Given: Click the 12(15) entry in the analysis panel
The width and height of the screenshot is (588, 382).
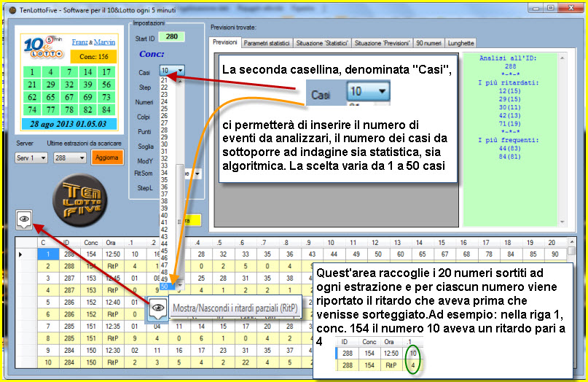Looking at the screenshot, I should pyautogui.click(x=509, y=91).
